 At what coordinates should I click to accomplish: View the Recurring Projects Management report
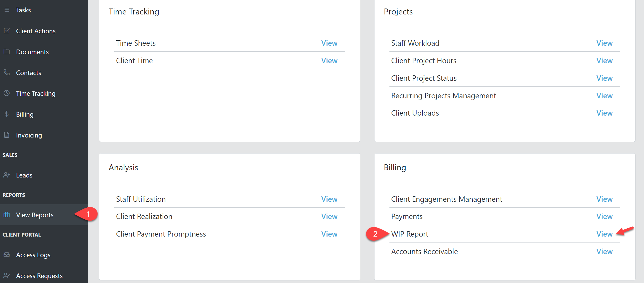604,95
